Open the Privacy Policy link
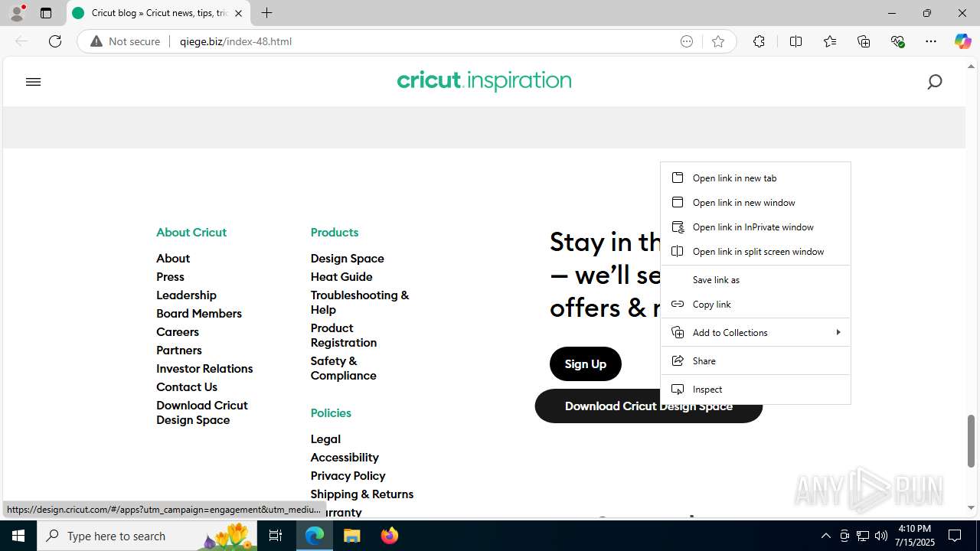This screenshot has height=551, width=980. click(348, 476)
